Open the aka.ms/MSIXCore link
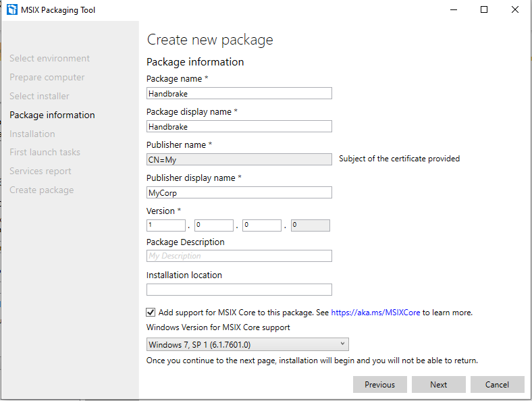 [375, 313]
